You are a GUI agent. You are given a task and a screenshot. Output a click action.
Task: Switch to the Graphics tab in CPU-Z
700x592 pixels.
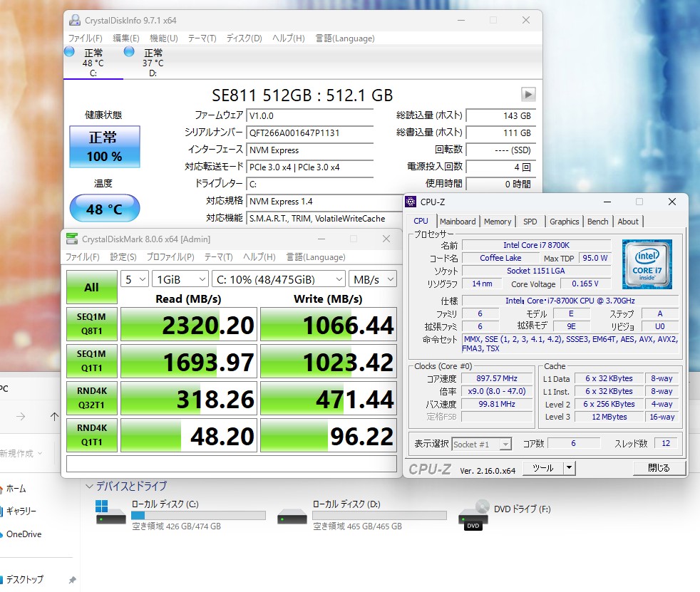(x=564, y=222)
